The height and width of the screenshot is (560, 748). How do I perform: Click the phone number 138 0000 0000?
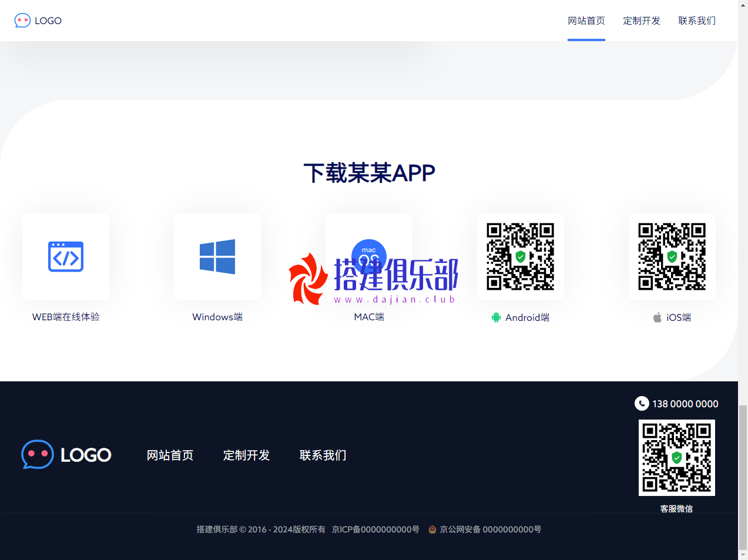coord(685,404)
